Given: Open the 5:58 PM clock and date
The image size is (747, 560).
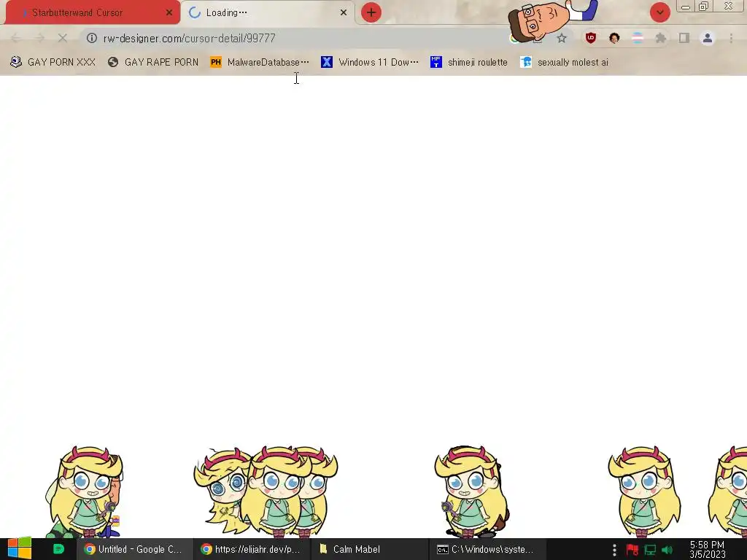Looking at the screenshot, I should 707,550.
